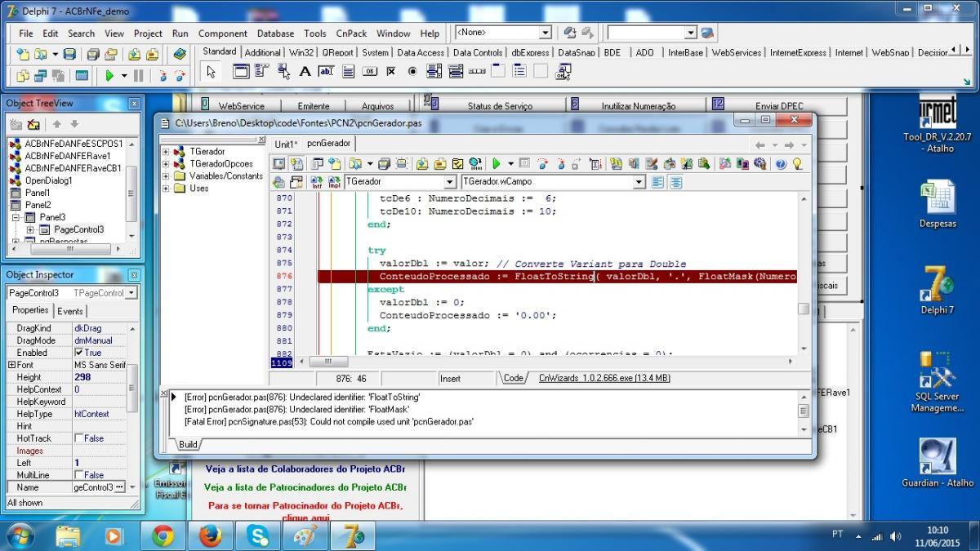Collapse the Panel3 node in Object TreeView

pyautogui.click(x=16, y=218)
